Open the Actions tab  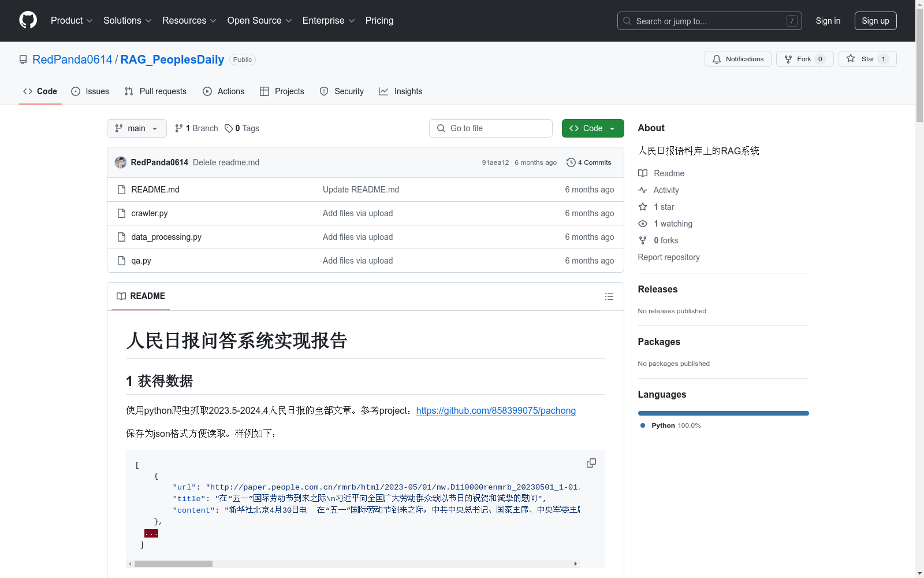point(223,91)
